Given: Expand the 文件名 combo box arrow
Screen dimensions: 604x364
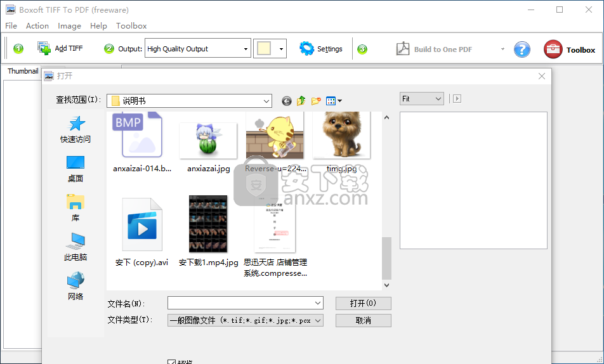Looking at the screenshot, I should pos(318,303).
